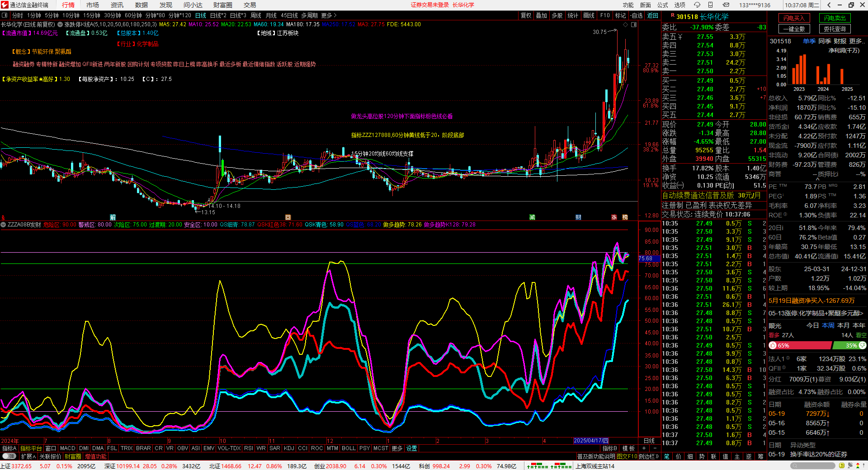This screenshot has height=470, width=868.
Task: Click the square marker icon below price chart center
Action: (288, 217)
